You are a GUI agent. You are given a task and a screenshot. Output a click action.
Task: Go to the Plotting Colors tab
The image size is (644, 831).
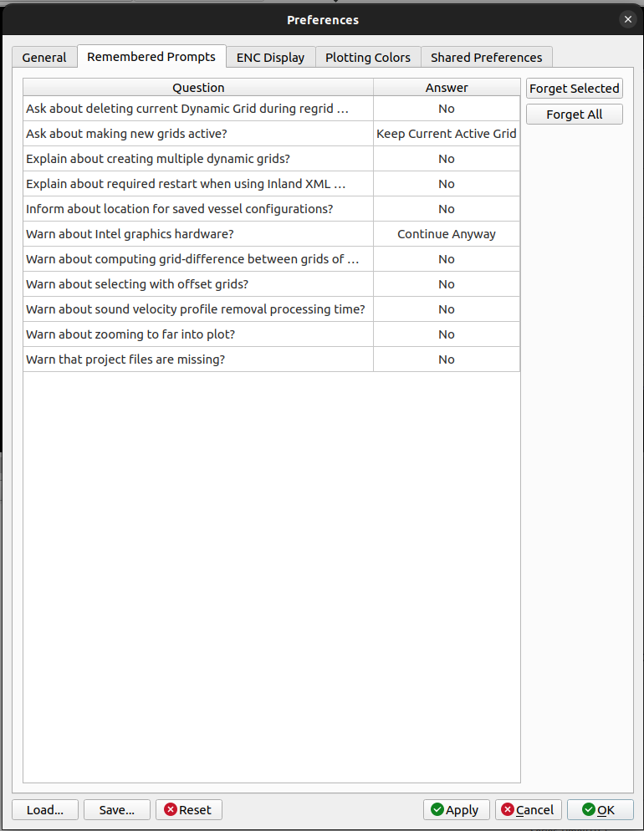[x=368, y=58]
